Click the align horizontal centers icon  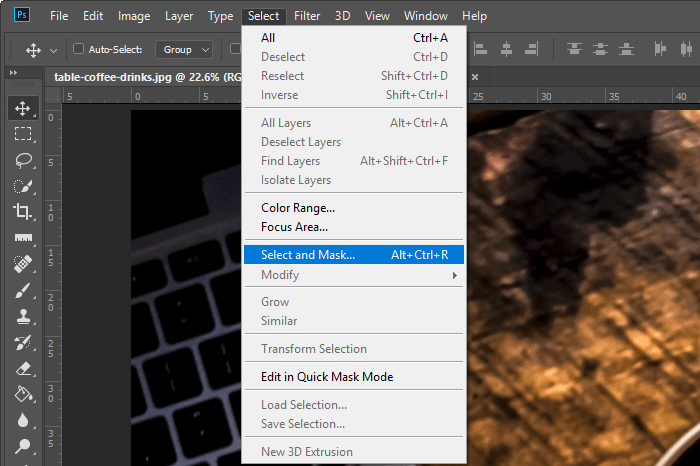[506, 49]
